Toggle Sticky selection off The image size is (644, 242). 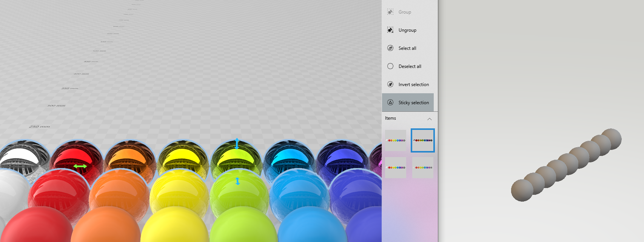[x=408, y=102]
